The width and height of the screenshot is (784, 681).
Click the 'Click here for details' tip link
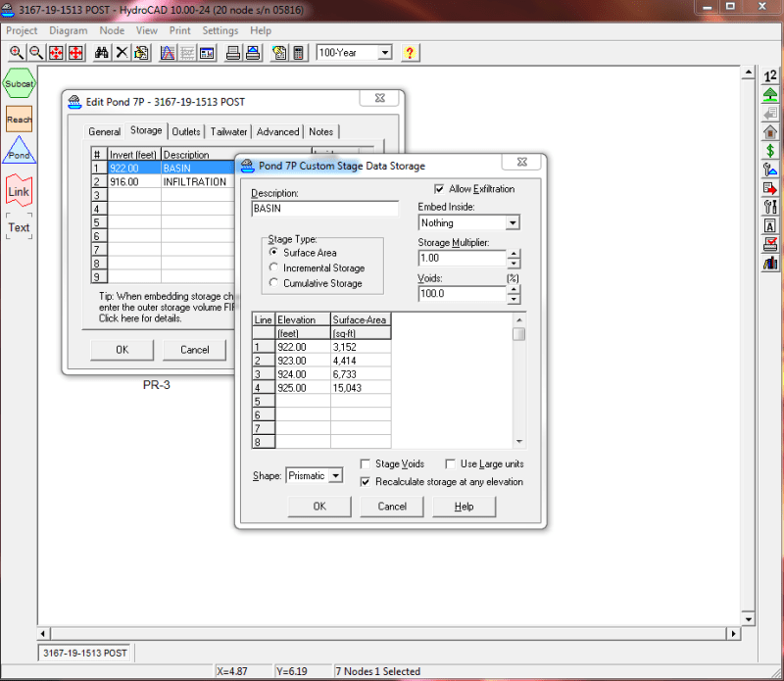(x=140, y=318)
